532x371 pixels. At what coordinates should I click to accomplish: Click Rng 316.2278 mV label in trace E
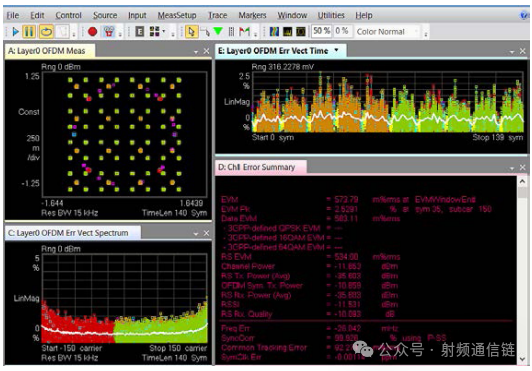point(283,67)
